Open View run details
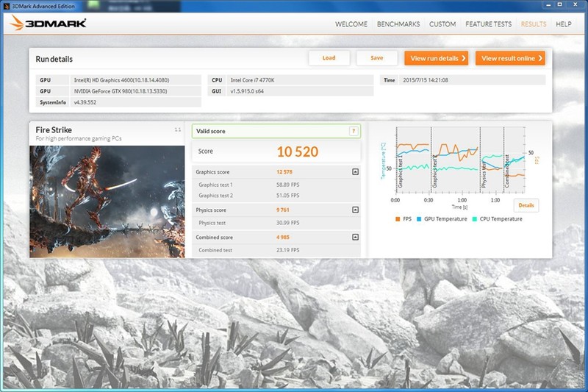Viewport: 588px width, 392px height. [436, 58]
